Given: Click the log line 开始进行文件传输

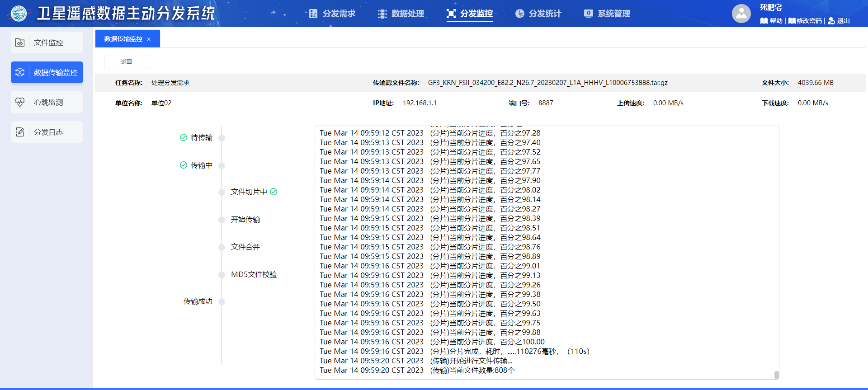Looking at the screenshot, I should (x=416, y=361).
